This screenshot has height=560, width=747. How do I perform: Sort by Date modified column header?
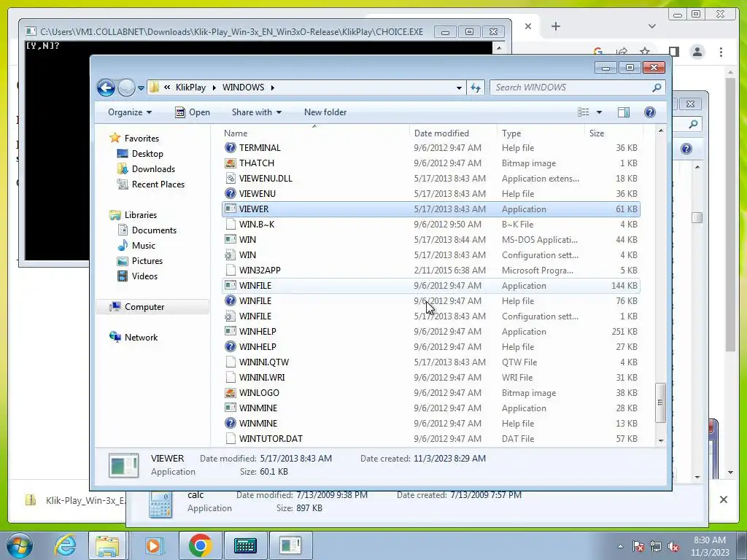pos(452,133)
